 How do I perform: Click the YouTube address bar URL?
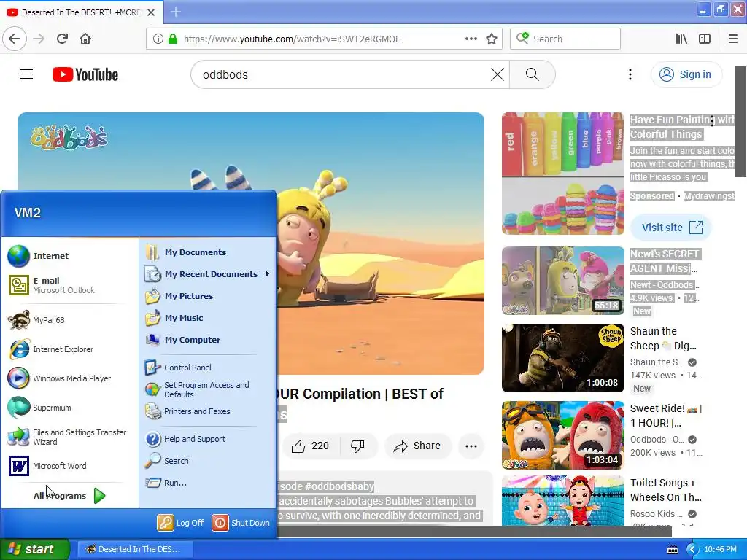click(292, 39)
